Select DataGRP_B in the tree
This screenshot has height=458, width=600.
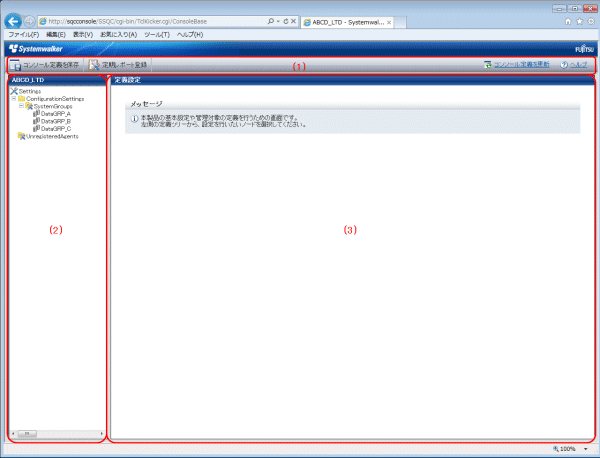pos(56,121)
